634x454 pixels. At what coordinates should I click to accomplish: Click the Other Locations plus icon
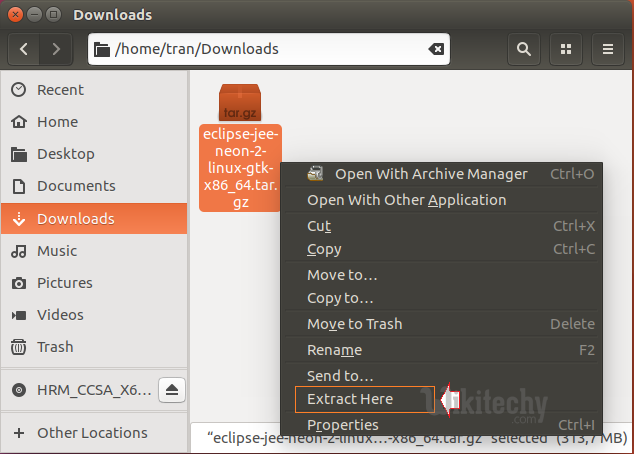tap(18, 433)
